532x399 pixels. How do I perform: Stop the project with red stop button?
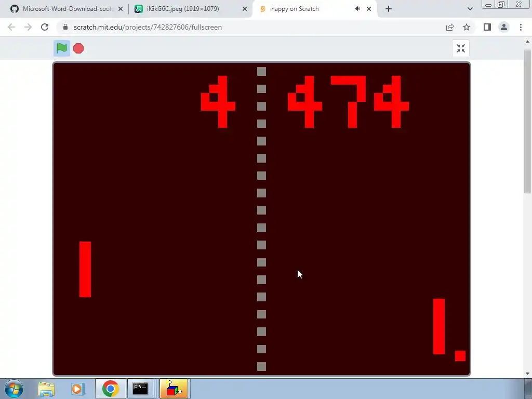pos(78,48)
